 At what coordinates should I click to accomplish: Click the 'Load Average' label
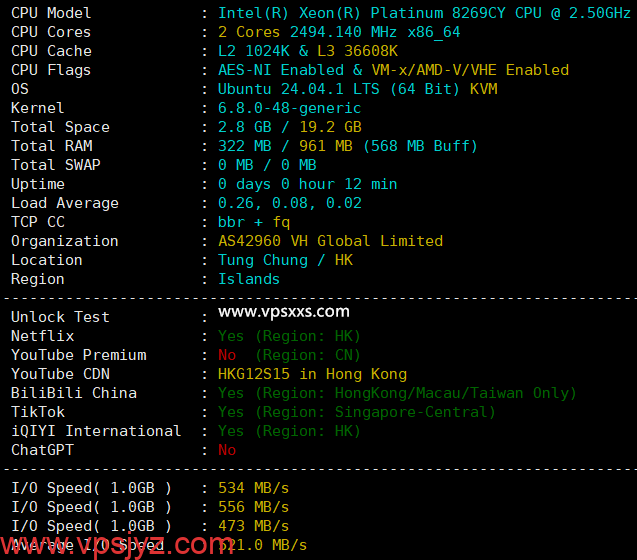pyautogui.click(x=65, y=203)
